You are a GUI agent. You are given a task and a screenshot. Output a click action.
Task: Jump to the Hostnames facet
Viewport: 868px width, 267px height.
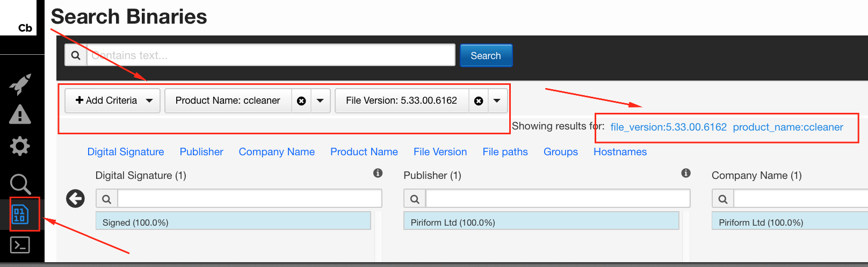point(620,152)
